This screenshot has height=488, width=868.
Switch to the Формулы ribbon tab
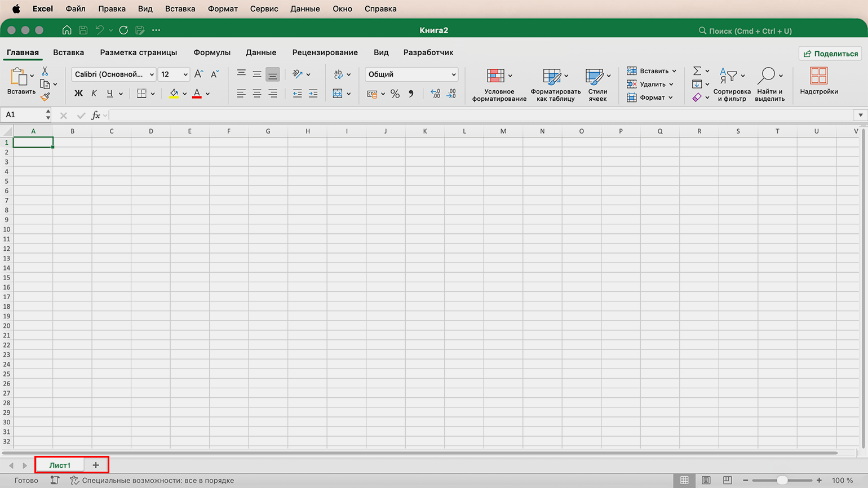[x=212, y=52]
